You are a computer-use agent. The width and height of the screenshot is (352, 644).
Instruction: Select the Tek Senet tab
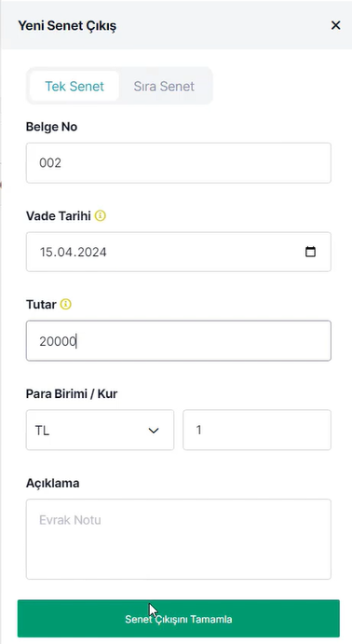[x=74, y=87]
